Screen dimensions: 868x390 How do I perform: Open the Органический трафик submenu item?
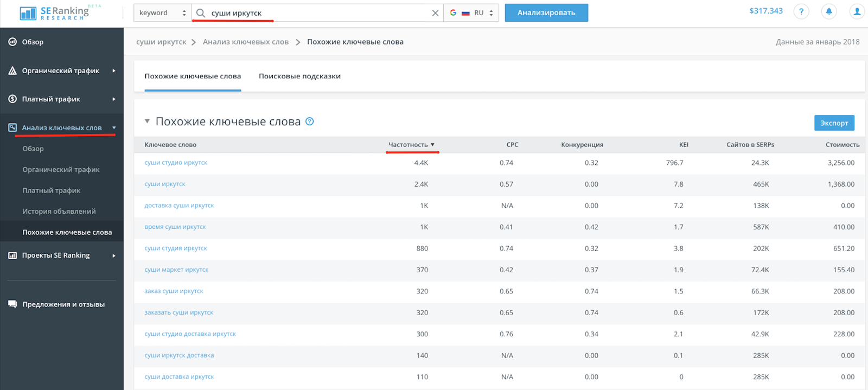point(61,170)
